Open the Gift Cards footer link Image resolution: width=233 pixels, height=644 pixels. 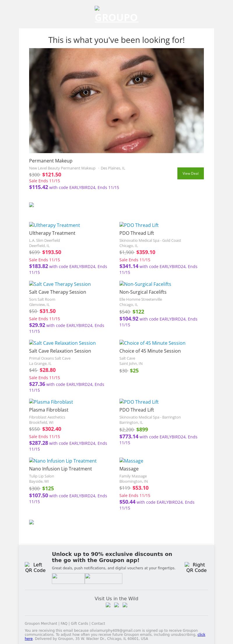pyautogui.click(x=79, y=623)
